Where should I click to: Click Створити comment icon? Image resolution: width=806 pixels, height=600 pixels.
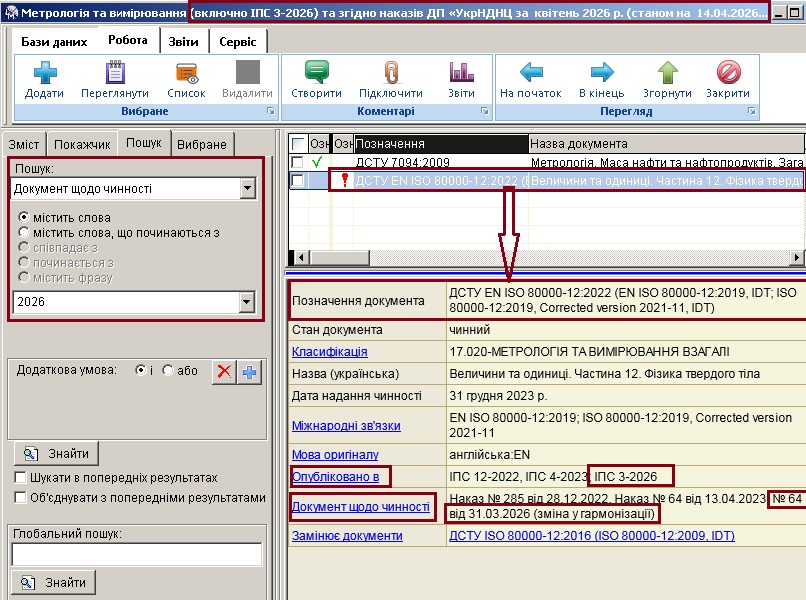click(x=317, y=73)
